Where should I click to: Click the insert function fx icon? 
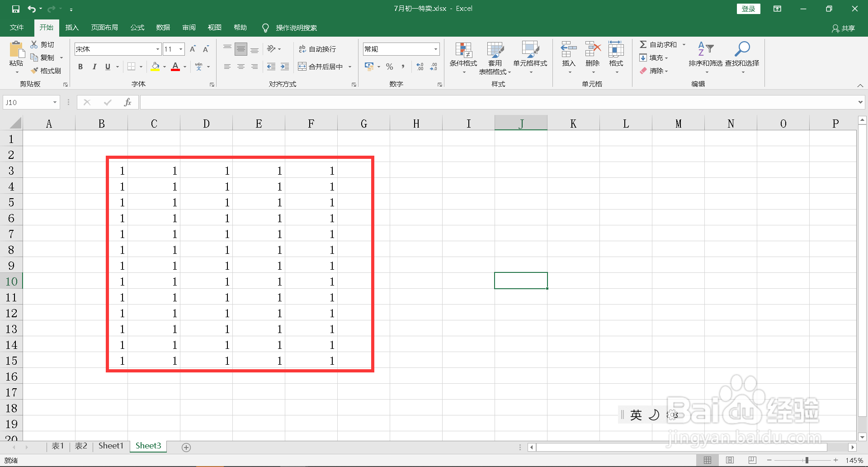[127, 102]
